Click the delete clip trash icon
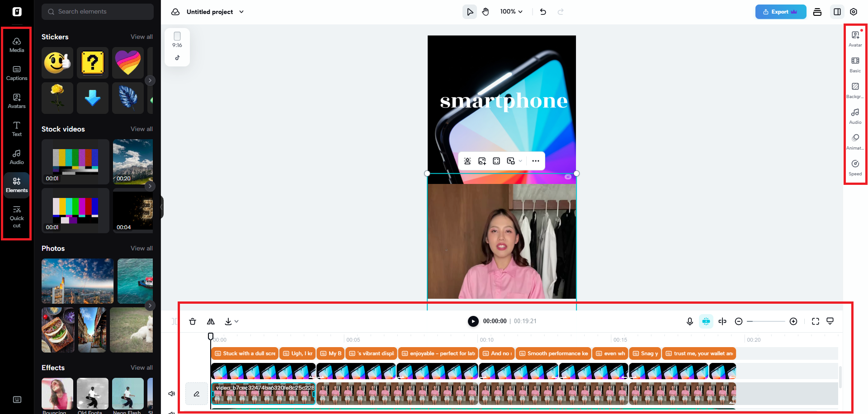 tap(193, 321)
